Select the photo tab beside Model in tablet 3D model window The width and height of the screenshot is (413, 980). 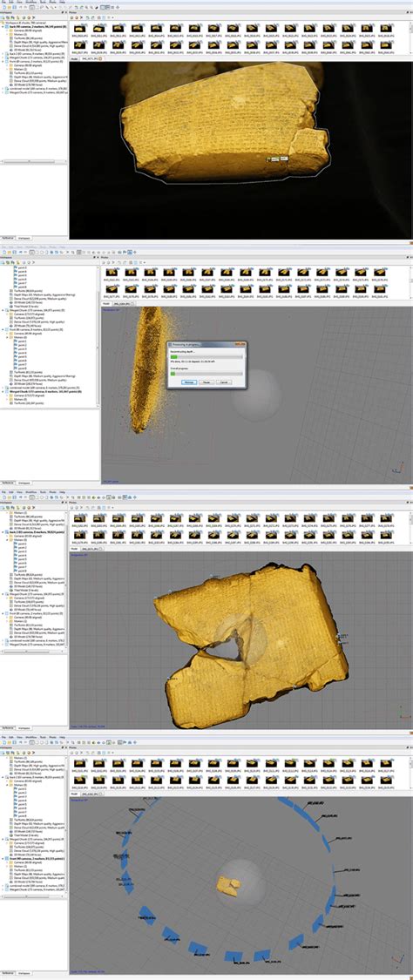pos(91,550)
